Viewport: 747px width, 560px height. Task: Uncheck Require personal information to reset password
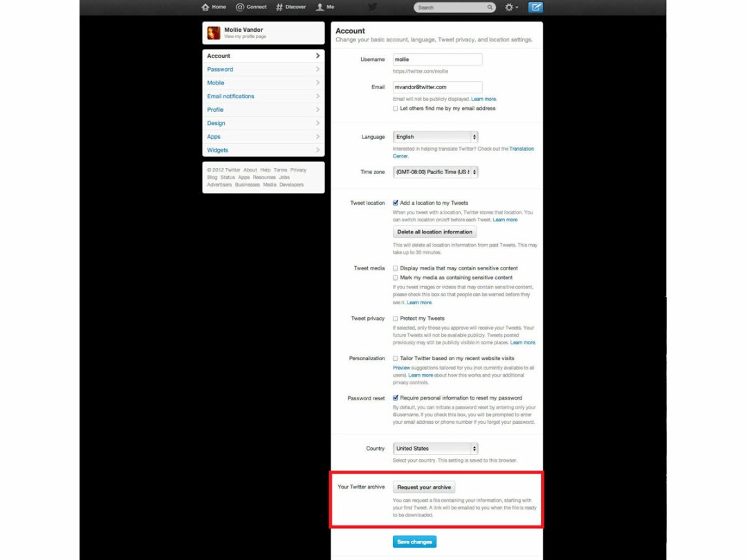coord(396,398)
